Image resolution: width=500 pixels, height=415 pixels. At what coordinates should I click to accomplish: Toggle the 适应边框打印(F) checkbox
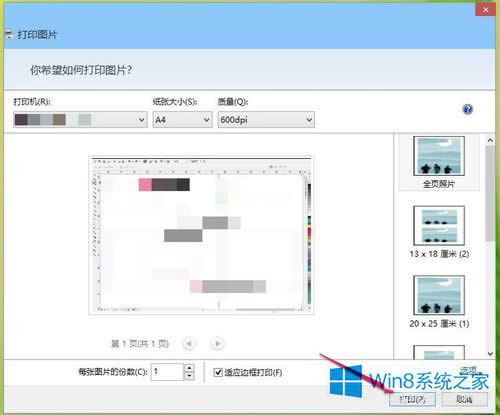pyautogui.click(x=218, y=372)
